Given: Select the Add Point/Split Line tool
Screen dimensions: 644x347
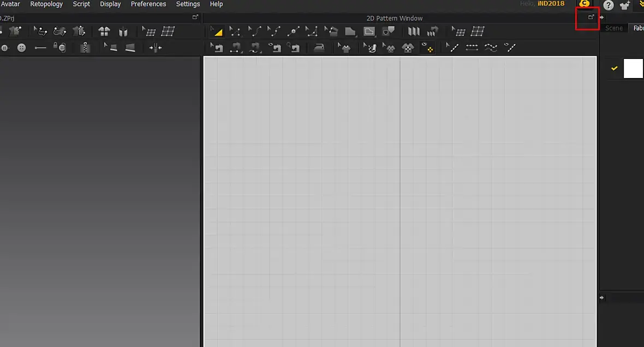Looking at the screenshot, I should click(x=293, y=31).
